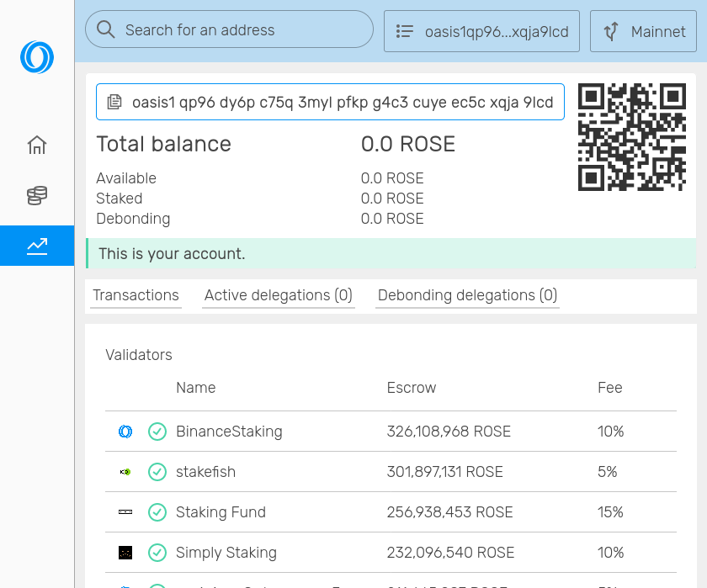
Task: Click the stakefish validator logo
Action: click(125, 472)
